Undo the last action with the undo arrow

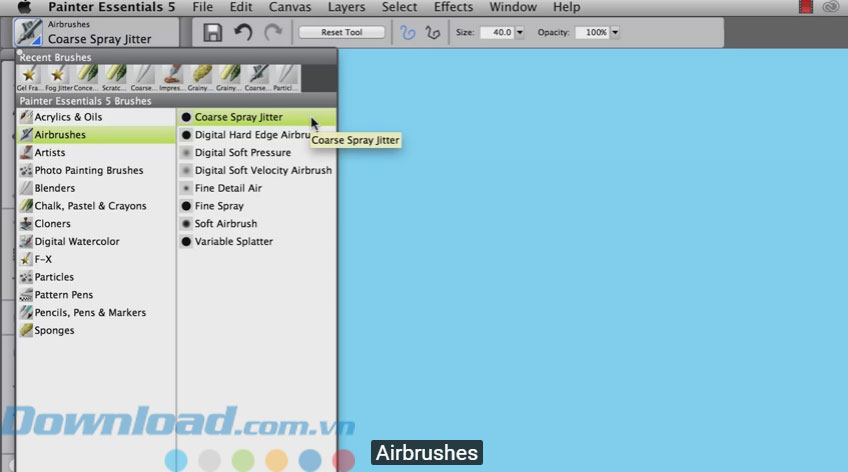click(x=243, y=32)
